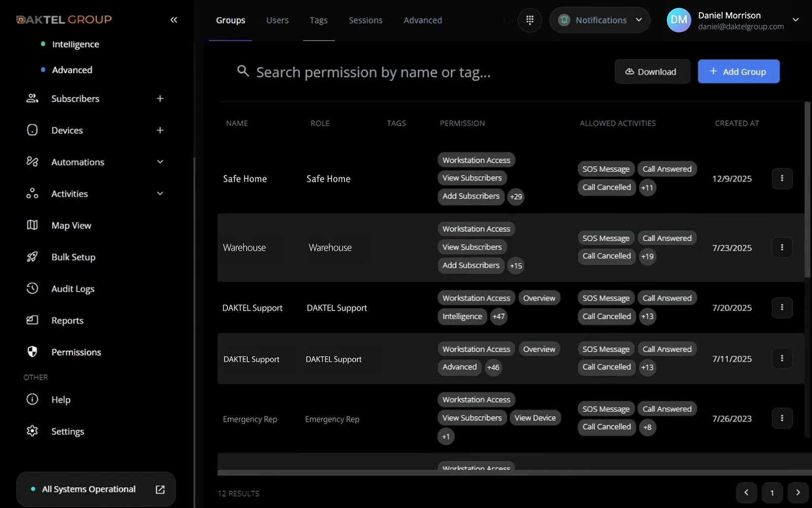Click the Download button
Image resolution: width=812 pixels, height=508 pixels.
click(652, 72)
